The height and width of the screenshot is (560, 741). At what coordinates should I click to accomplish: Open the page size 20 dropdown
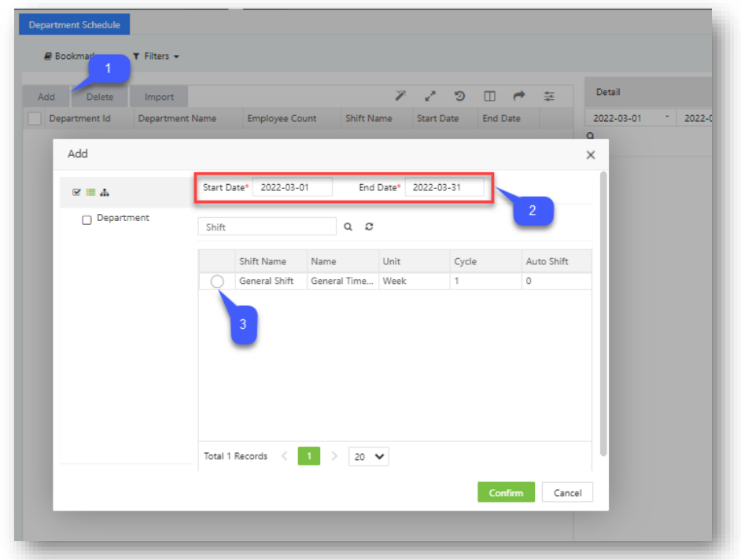[x=368, y=456]
